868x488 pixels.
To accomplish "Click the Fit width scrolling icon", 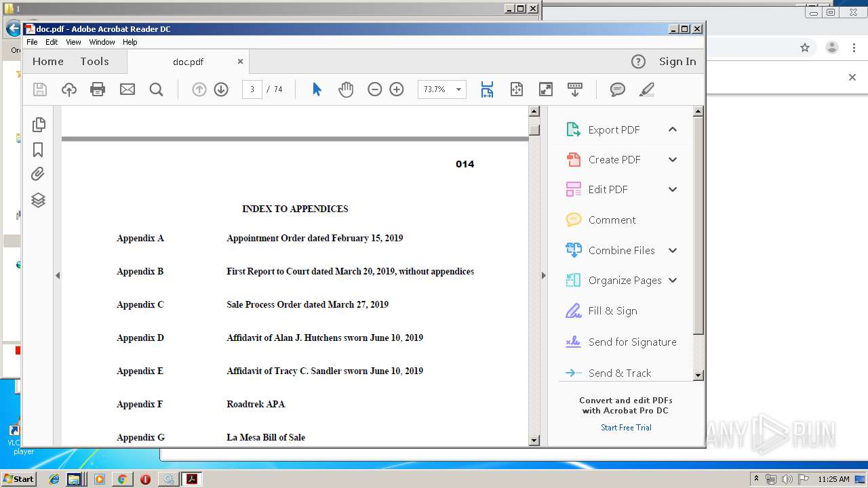I will click(487, 89).
